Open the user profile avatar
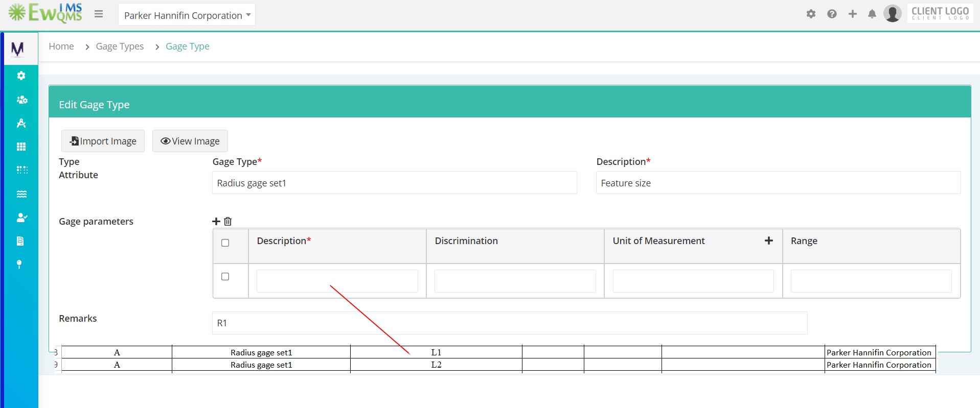 tap(892, 13)
